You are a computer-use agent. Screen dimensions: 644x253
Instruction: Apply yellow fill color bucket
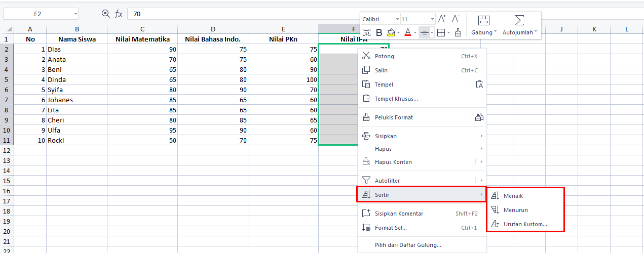point(391,33)
